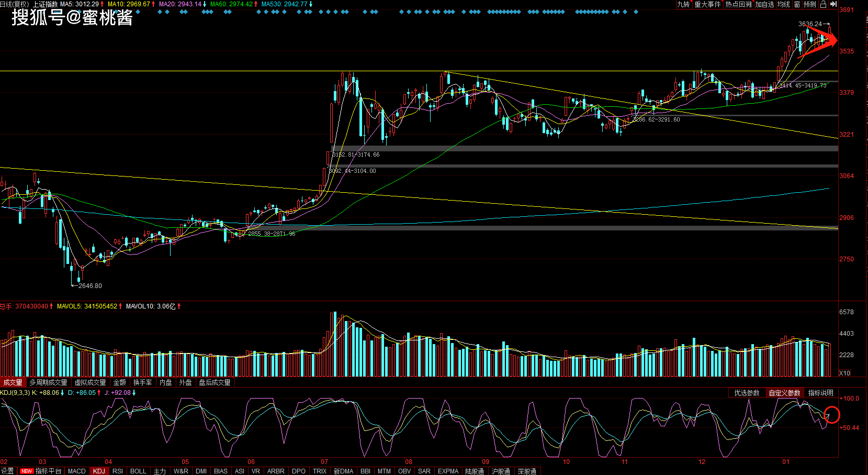
Task: Click the 3636.24 high price label
Action: pyautogui.click(x=810, y=24)
